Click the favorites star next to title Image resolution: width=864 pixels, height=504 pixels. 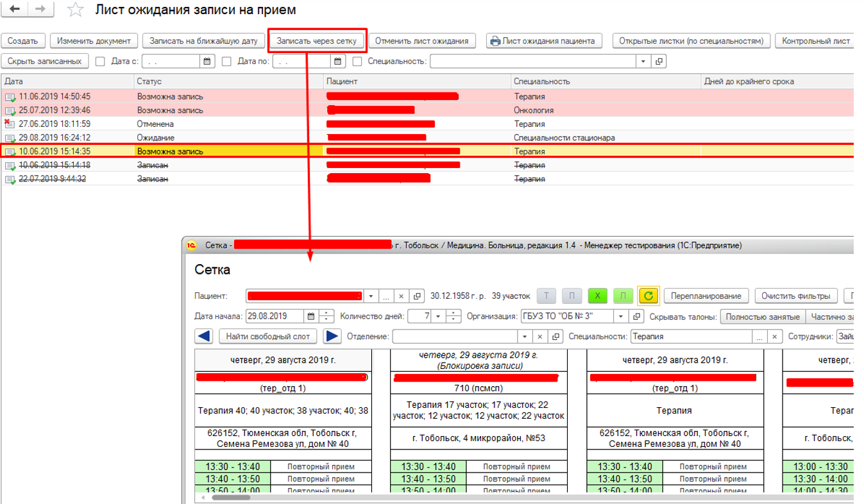click(x=75, y=10)
